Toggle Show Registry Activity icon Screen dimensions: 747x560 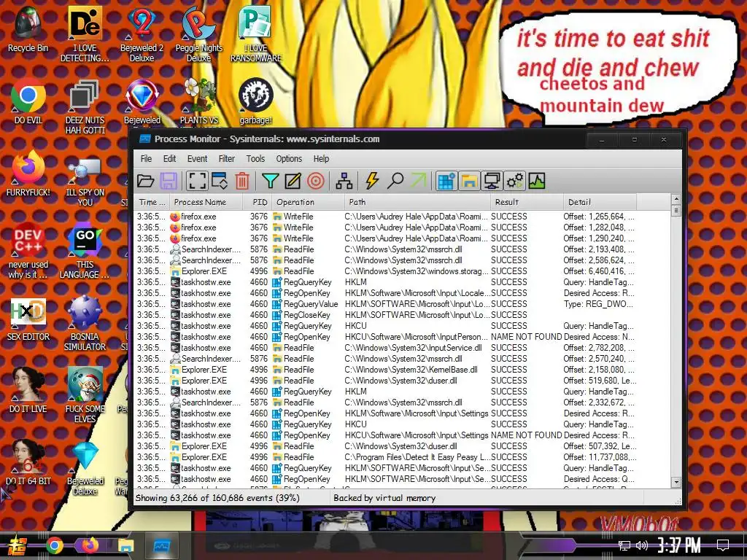click(x=446, y=181)
